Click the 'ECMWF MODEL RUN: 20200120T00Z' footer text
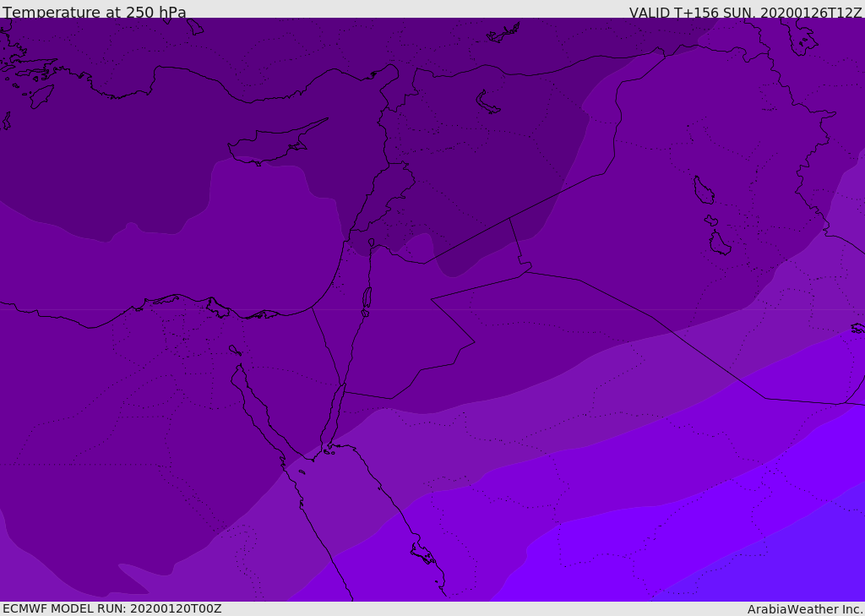The image size is (865, 616). pyautogui.click(x=112, y=608)
